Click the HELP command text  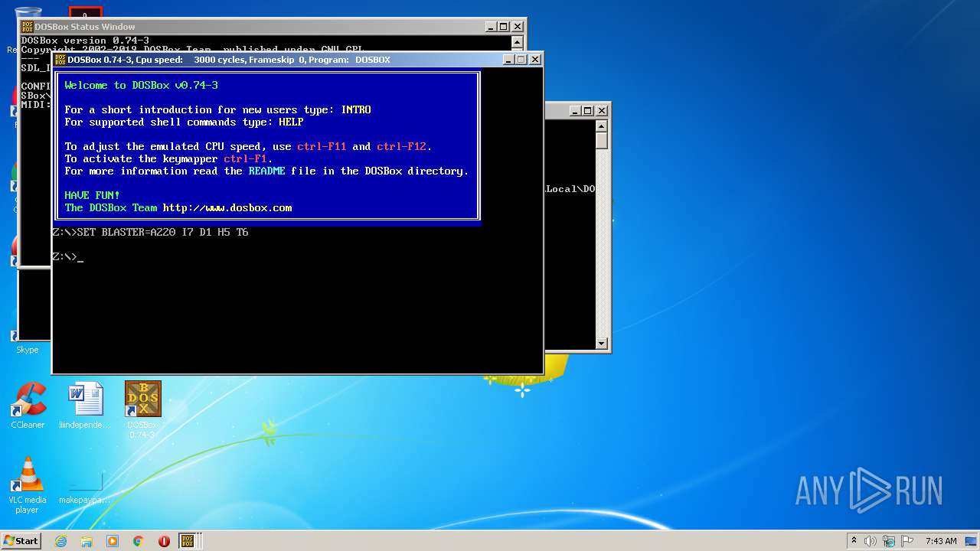[291, 122]
